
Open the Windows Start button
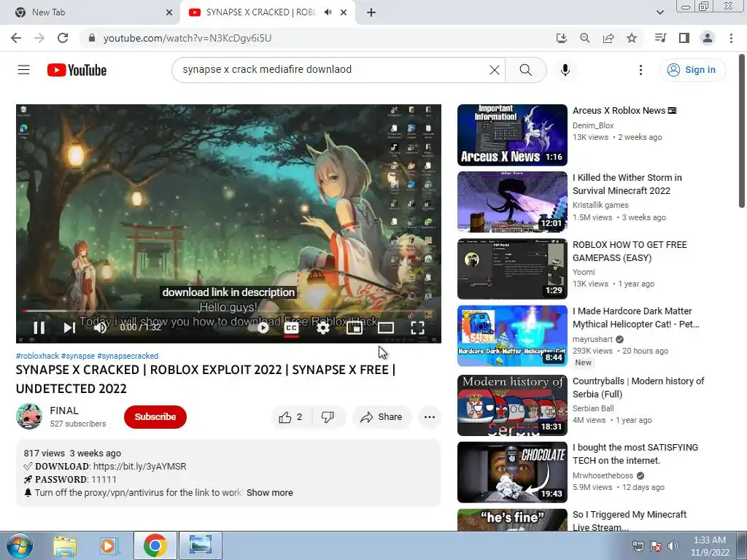[x=19, y=545]
